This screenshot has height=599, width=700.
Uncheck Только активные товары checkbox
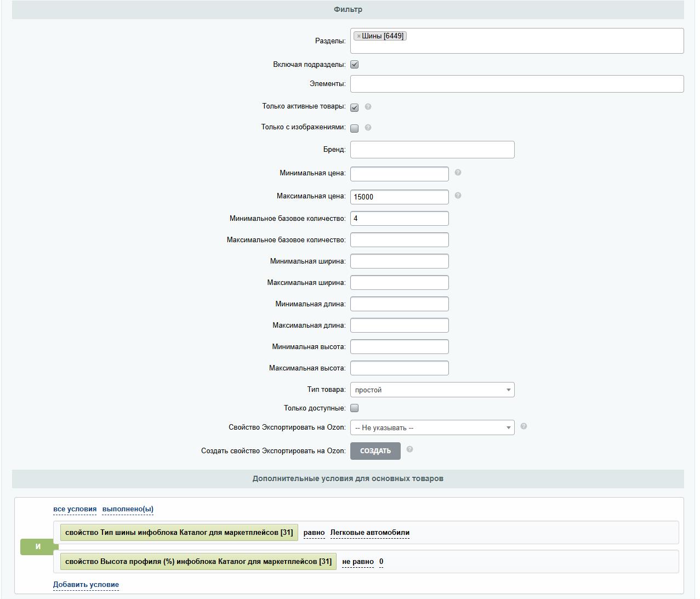pos(355,107)
